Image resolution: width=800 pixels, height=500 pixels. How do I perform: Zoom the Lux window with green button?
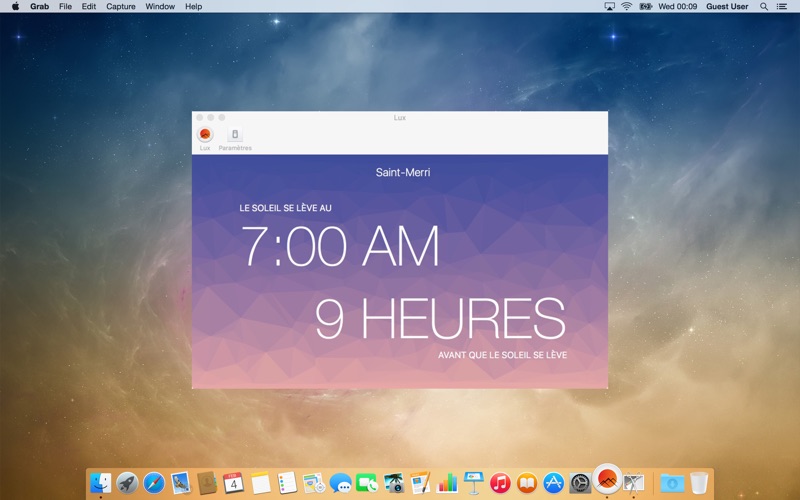pyautogui.click(x=222, y=117)
